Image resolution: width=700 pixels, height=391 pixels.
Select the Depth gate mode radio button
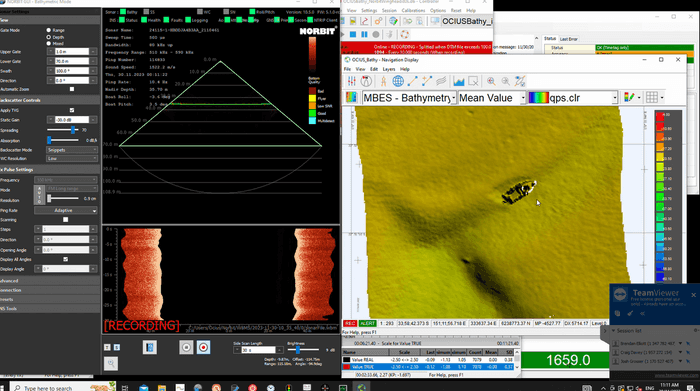click(x=49, y=37)
